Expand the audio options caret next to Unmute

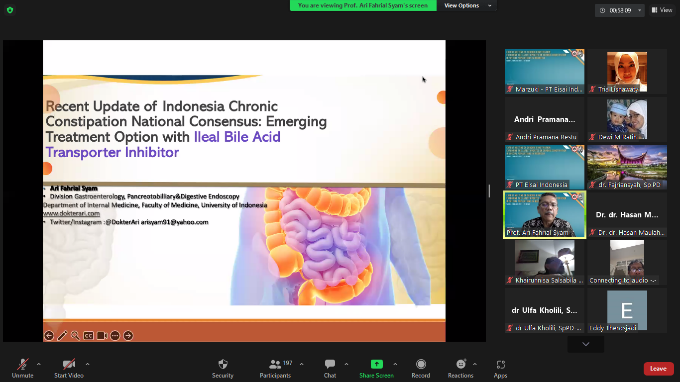click(x=39, y=364)
